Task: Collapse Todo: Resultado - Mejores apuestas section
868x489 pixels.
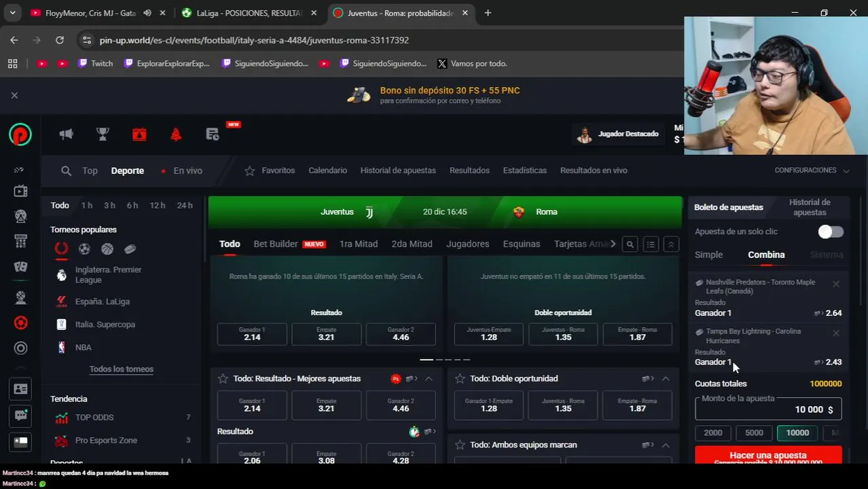Action: point(429,378)
